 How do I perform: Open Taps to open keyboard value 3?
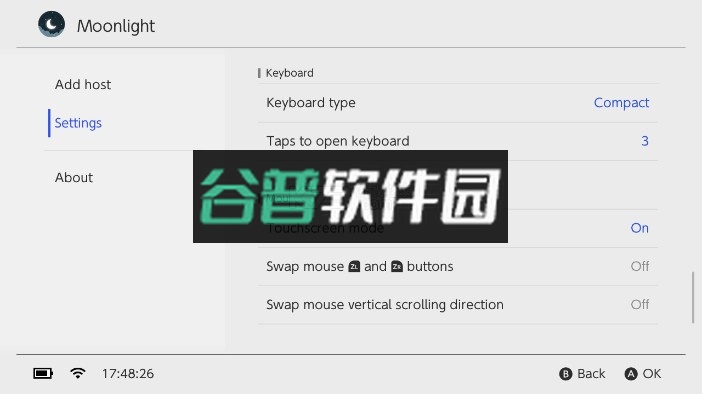coord(645,141)
